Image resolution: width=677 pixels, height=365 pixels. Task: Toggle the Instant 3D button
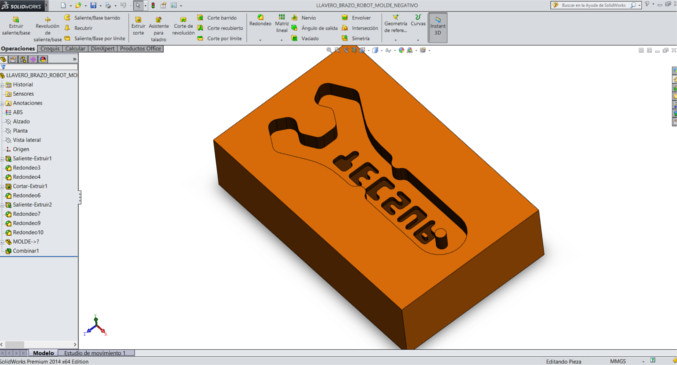(437, 27)
